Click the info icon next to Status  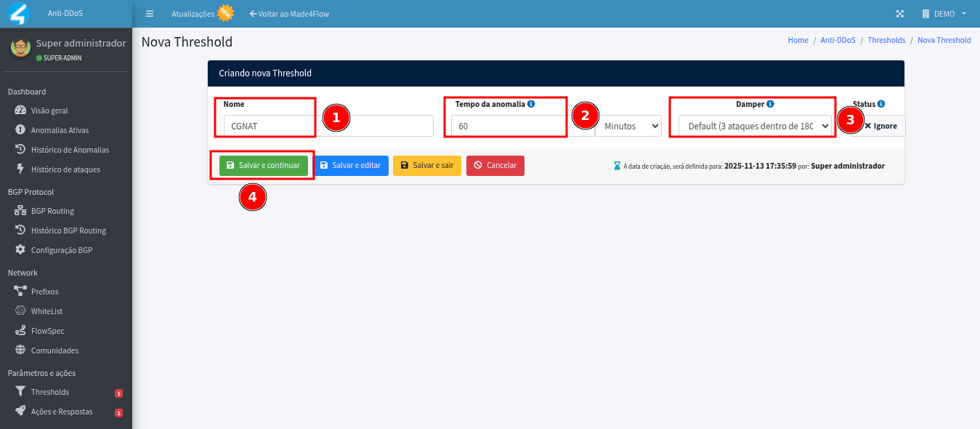(x=880, y=104)
